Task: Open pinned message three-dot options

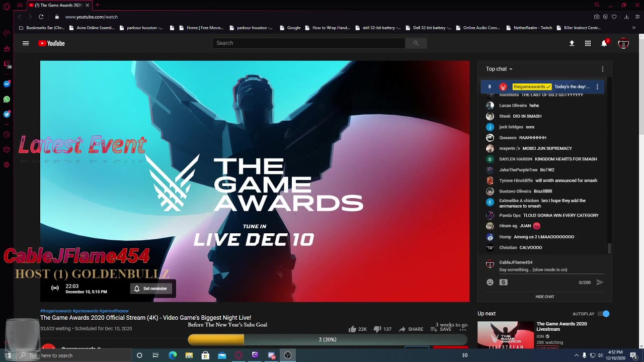Action: [x=597, y=87]
